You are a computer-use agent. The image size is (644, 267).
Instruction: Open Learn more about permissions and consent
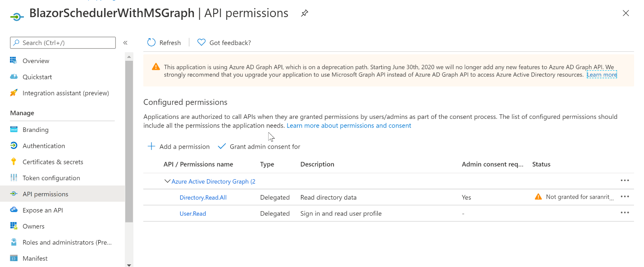click(349, 126)
